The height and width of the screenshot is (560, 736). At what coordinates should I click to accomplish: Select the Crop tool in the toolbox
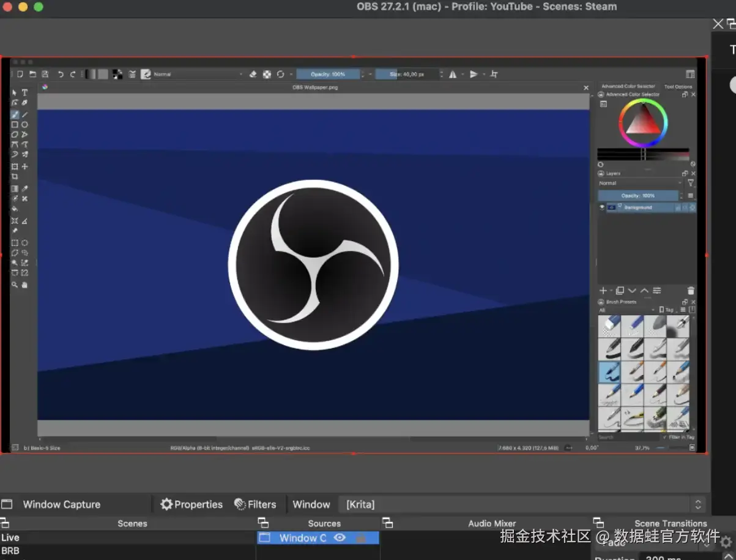(15, 176)
